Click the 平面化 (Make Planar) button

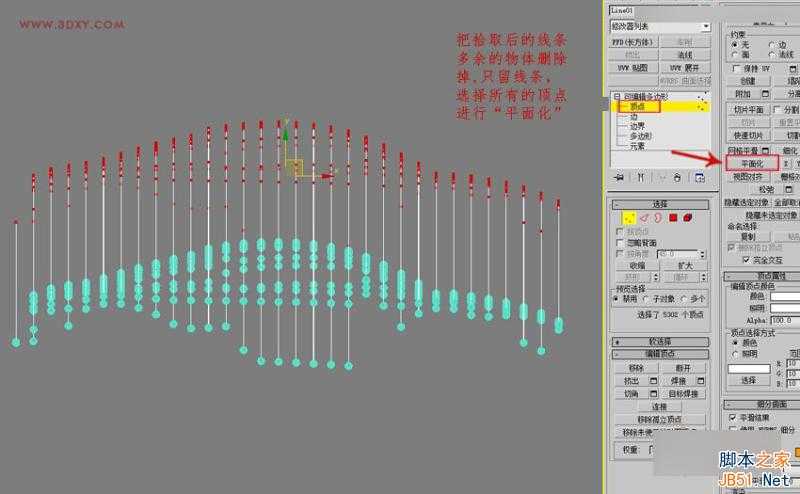point(752,163)
